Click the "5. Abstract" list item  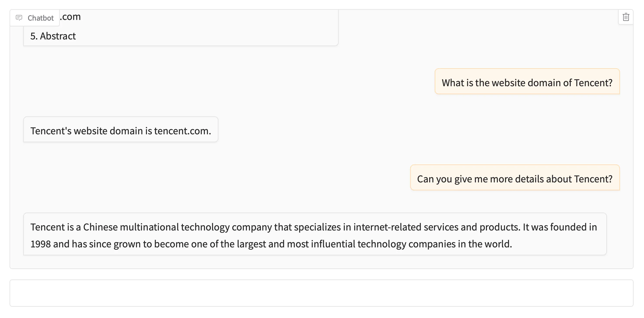pyautogui.click(x=53, y=36)
